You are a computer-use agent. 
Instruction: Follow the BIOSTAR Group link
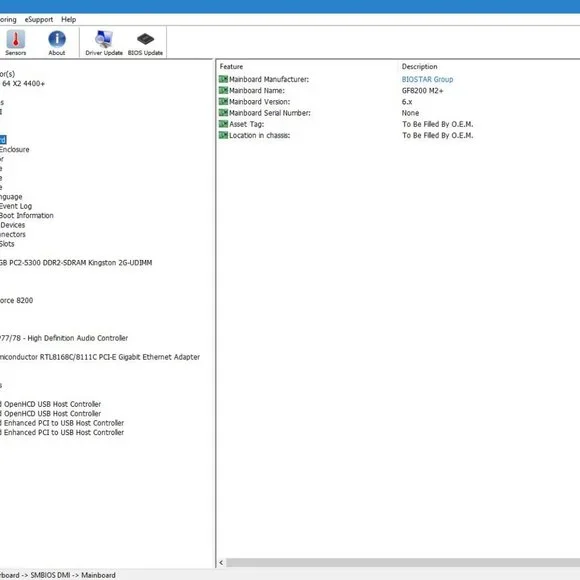(427, 79)
